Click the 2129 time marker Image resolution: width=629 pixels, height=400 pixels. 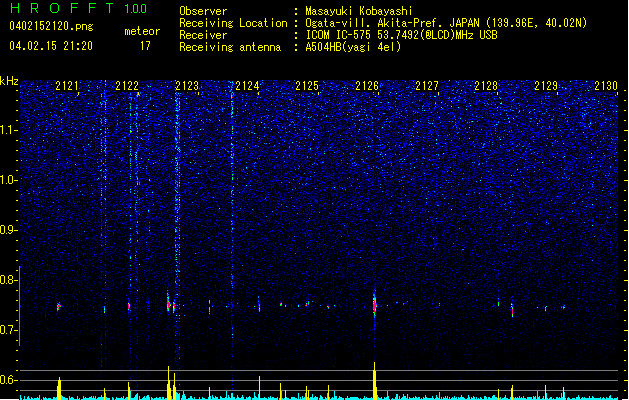click(x=546, y=86)
